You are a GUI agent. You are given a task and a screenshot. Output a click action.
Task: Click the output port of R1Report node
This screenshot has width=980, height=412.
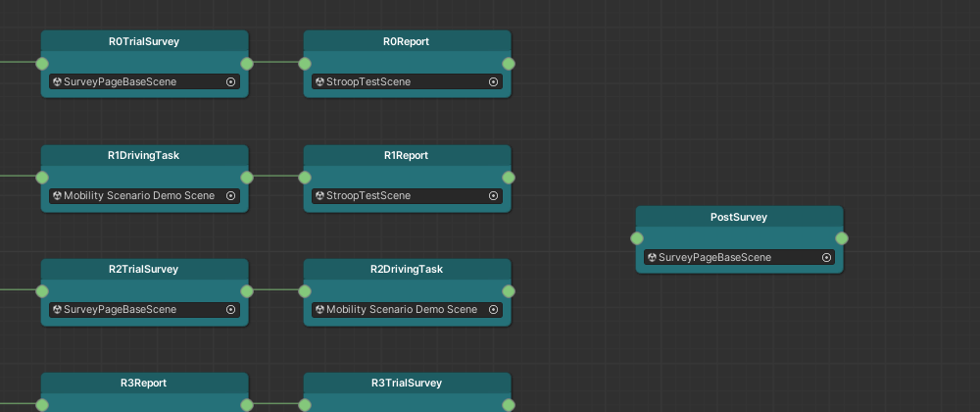click(x=509, y=178)
